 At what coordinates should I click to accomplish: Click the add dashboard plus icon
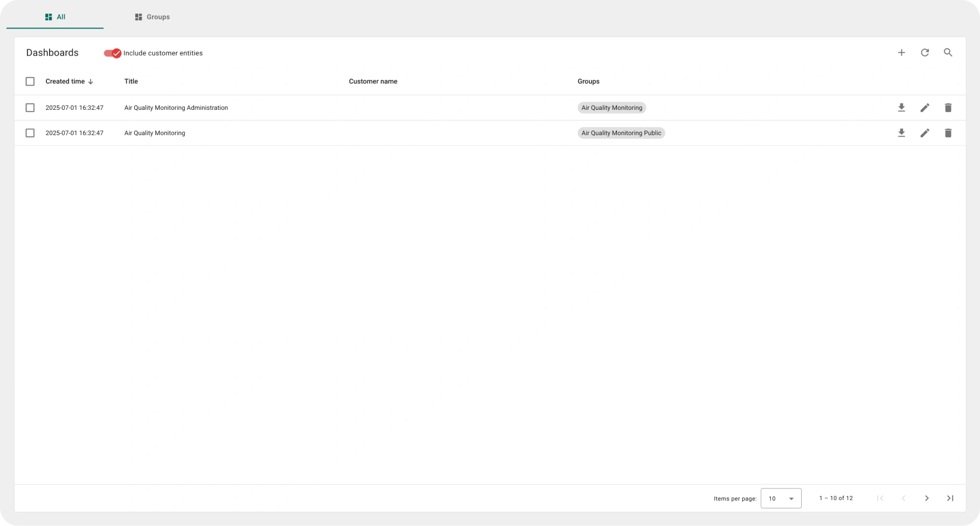pyautogui.click(x=901, y=53)
